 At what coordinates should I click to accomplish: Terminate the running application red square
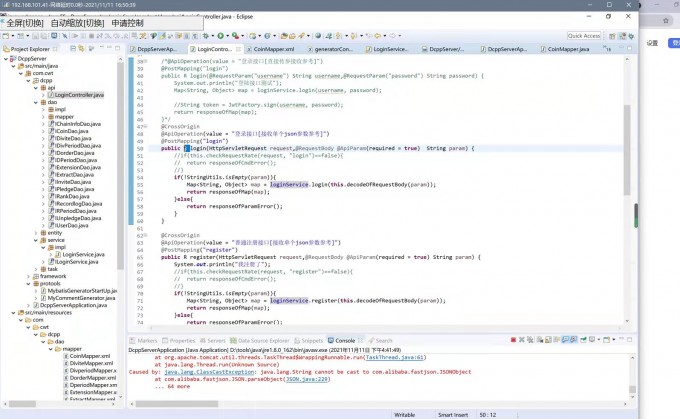(x=513, y=340)
